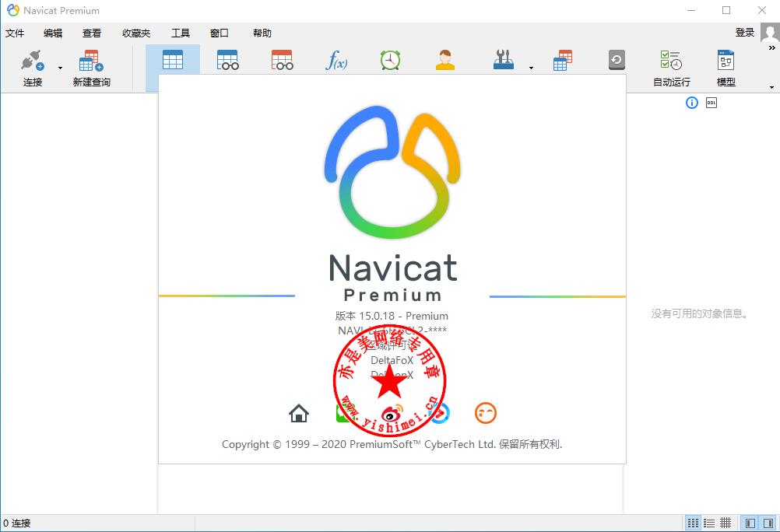Open the connection type dropdown arrow
780x532 pixels.
click(x=60, y=68)
